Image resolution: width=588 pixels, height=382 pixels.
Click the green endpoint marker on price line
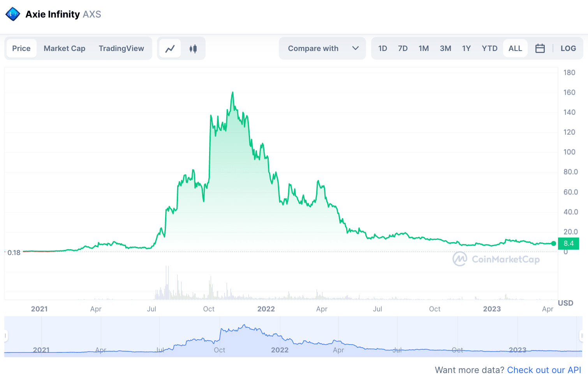click(554, 243)
